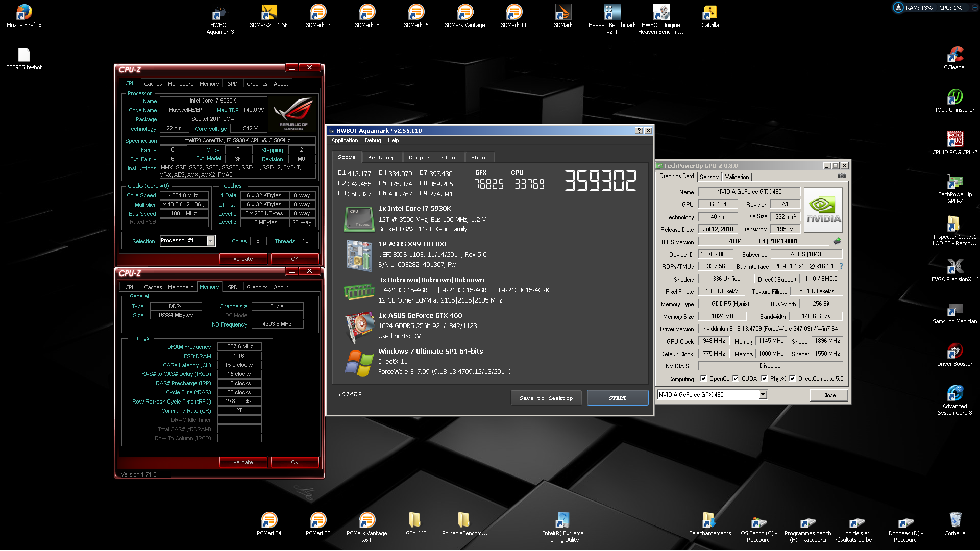
Task: Click the Core Speed value field
Action: point(184,195)
